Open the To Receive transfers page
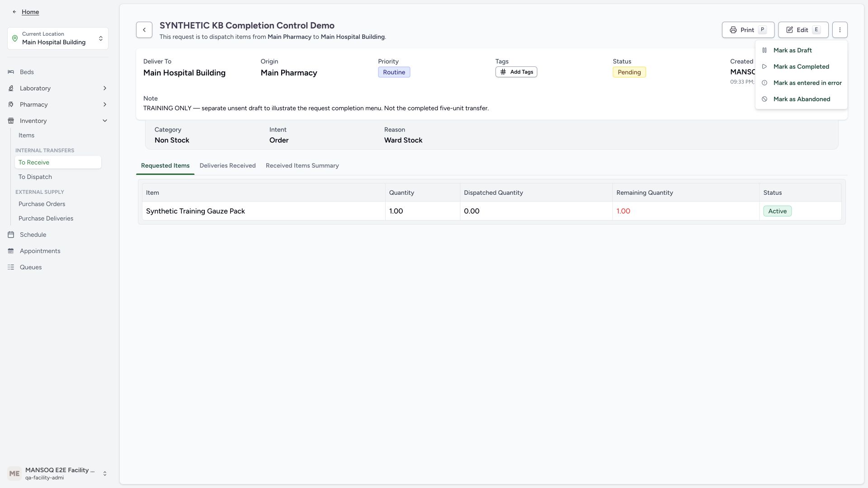868x488 pixels. tap(58, 163)
